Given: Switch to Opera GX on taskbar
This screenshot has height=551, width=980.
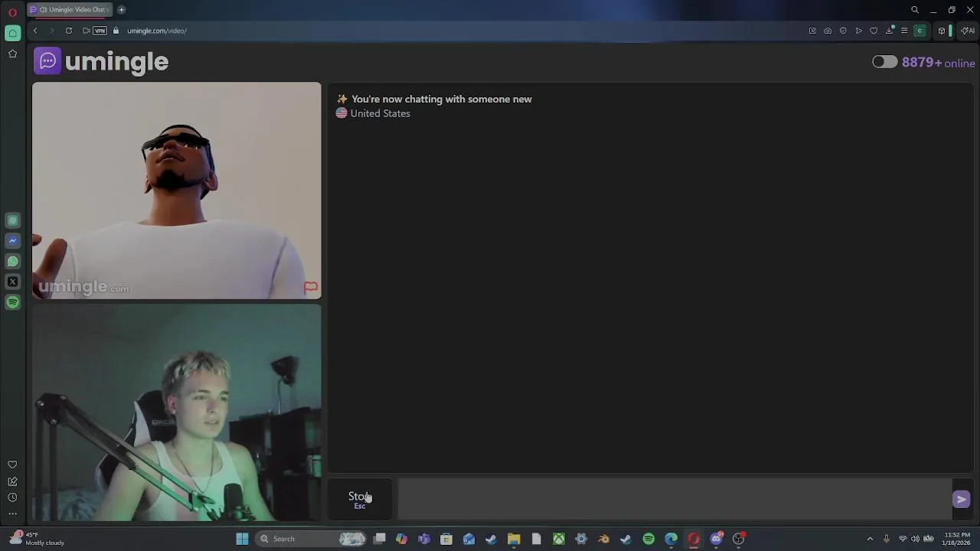Looking at the screenshot, I should tap(694, 539).
